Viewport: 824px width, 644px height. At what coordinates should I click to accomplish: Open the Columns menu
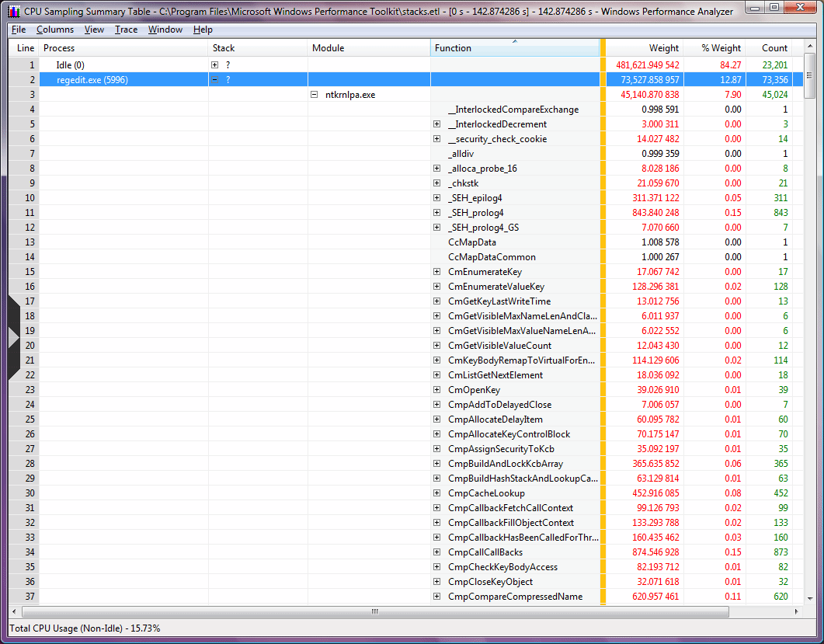[55, 30]
